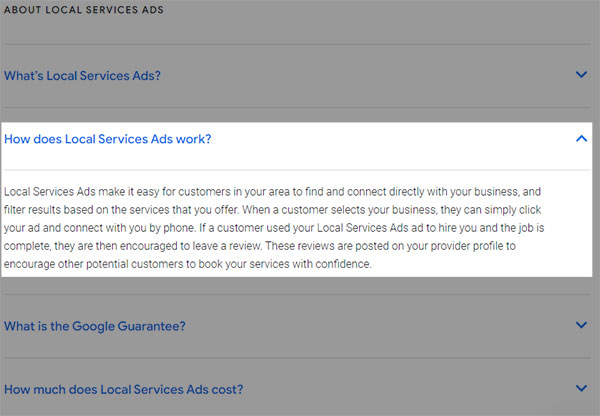Screen dimensions: 600x416
Task: Click the text "If a customer used your Local Services Ads"
Action: click(304, 228)
